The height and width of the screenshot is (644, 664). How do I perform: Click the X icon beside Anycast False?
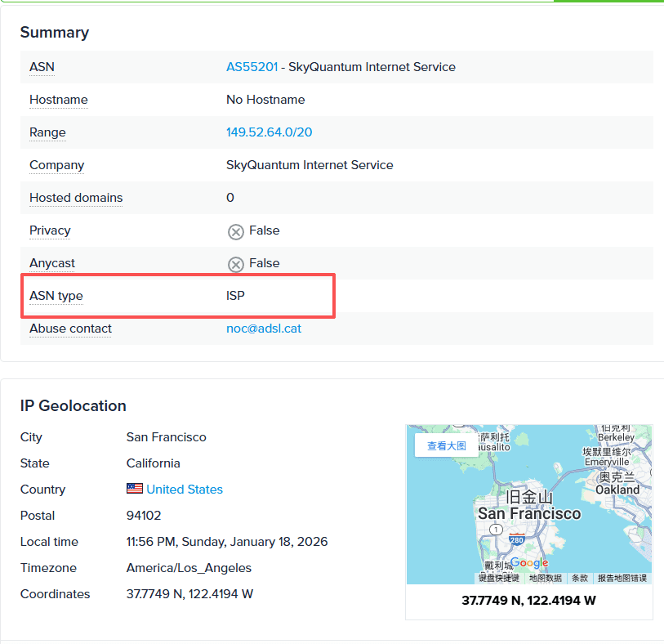(x=235, y=264)
